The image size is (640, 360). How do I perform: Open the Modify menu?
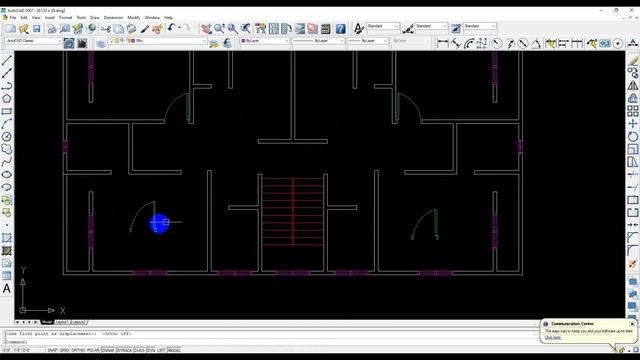tap(134, 18)
